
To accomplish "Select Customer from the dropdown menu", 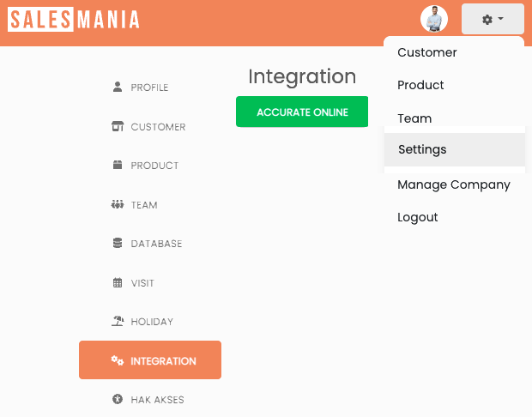I will [427, 52].
